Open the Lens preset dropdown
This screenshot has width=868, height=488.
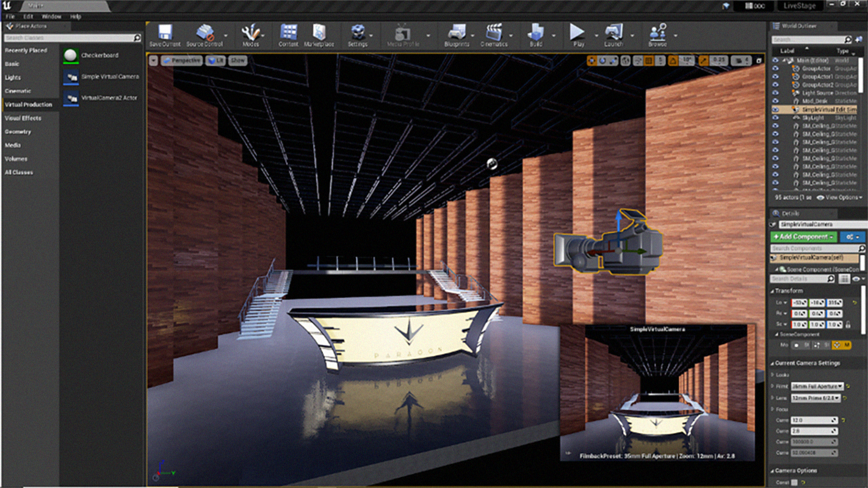tap(816, 398)
